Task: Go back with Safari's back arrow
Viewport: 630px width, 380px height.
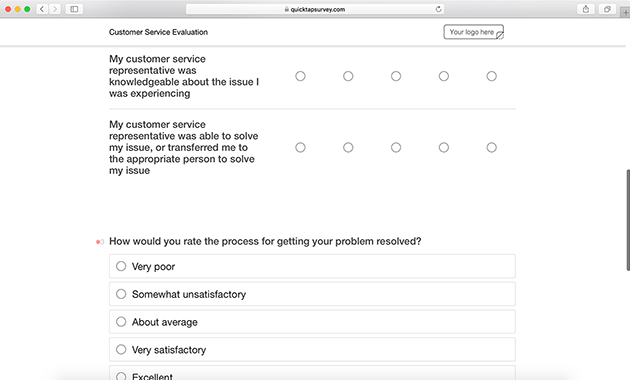Action: click(x=42, y=9)
